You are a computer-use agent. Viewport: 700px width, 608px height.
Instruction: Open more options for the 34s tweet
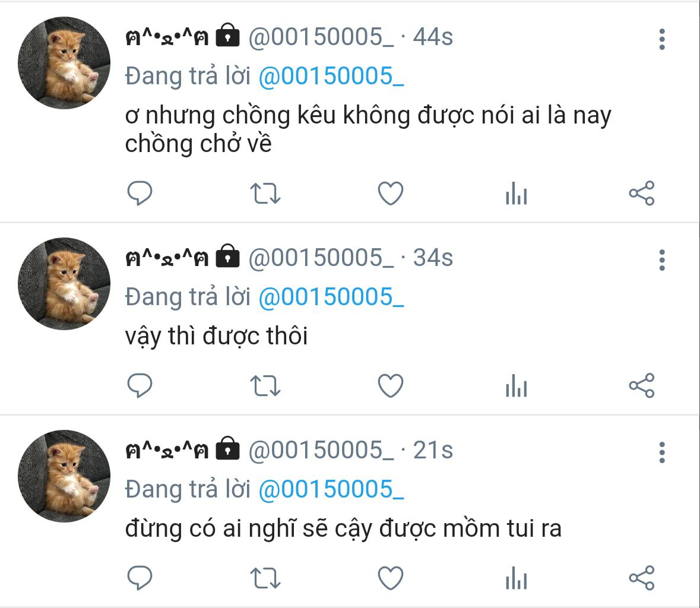coord(662,260)
